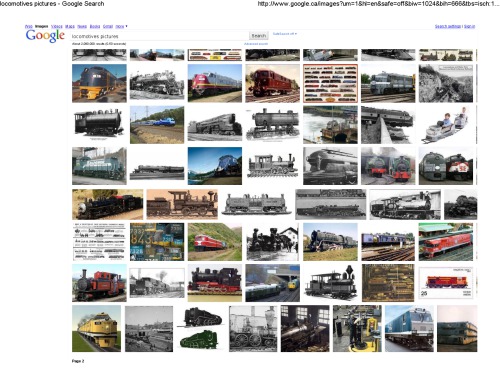Open black steam engine on sandy background thumbnail
Image resolution: width=500 pixels, height=386 pixels.
click(x=108, y=204)
